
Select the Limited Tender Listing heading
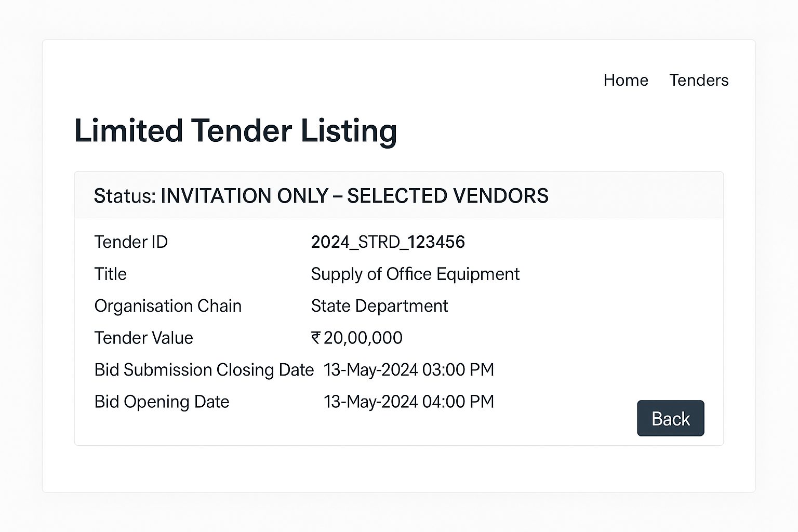coord(236,130)
